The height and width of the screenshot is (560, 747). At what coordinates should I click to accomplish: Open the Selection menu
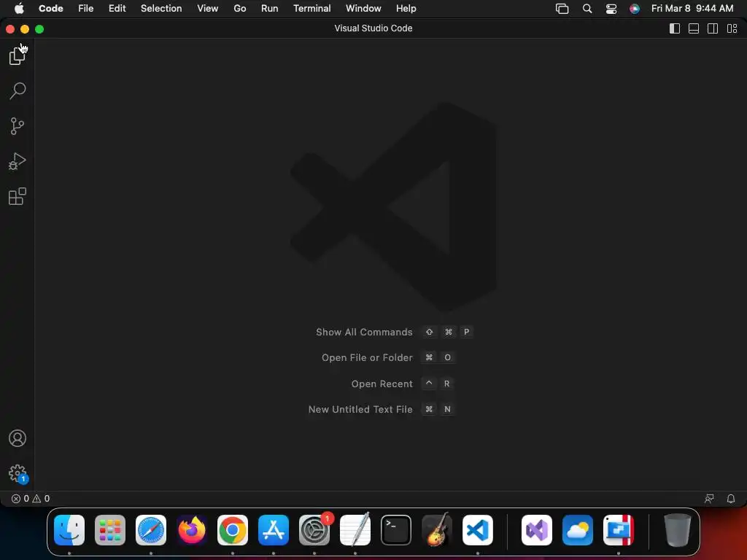161,9
